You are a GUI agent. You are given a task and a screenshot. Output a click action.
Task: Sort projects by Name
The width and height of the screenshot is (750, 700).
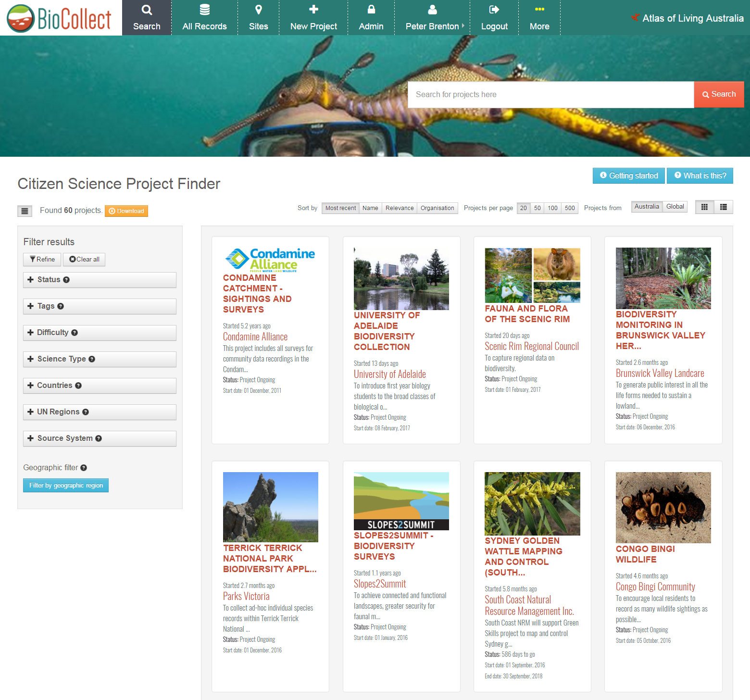click(x=370, y=208)
